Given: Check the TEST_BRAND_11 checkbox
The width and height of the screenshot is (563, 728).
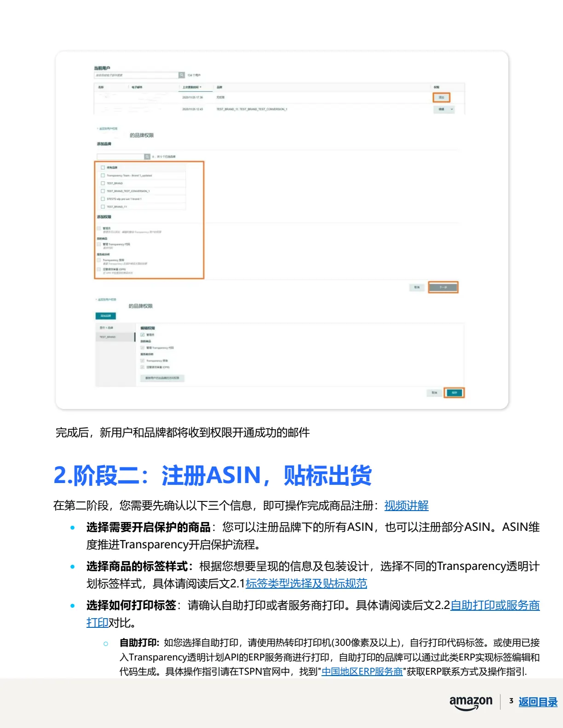Looking at the screenshot, I should 103,207.
